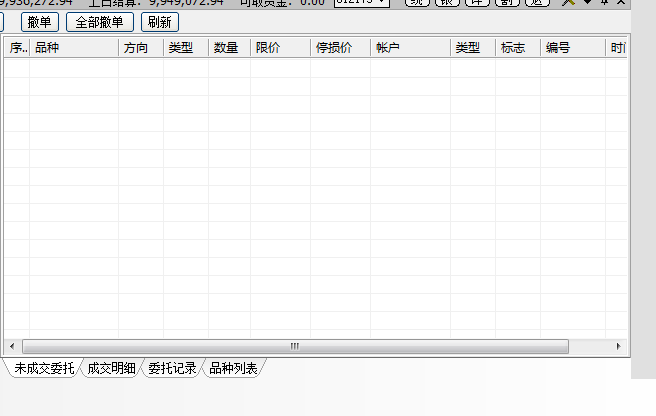Sort by the 方向 column header
This screenshot has height=416, width=656.
[x=140, y=48]
